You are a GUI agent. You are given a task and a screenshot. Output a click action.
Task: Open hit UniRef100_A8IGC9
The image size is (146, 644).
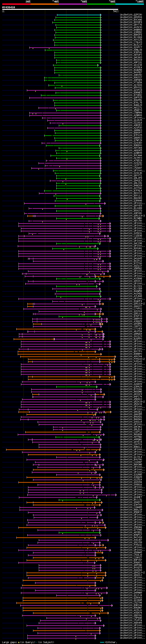coord(131,395)
